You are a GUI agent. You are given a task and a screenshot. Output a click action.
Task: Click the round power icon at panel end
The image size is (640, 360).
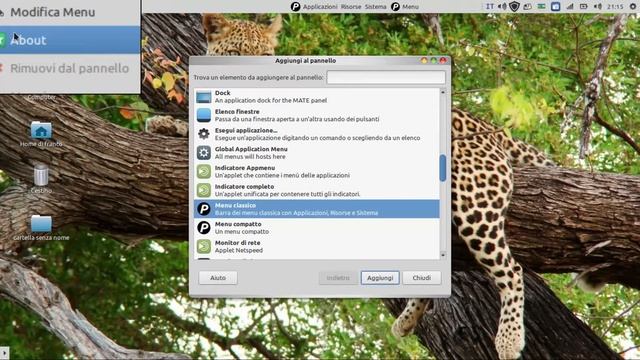tap(633, 7)
